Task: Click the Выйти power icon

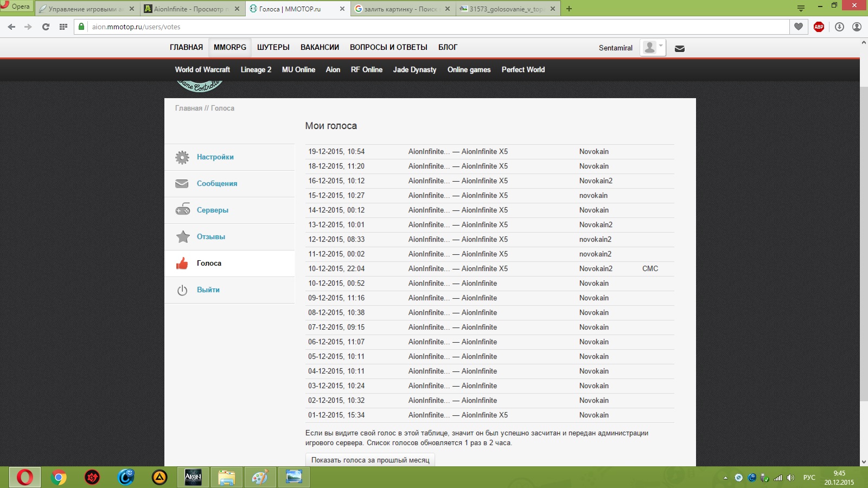Action: (x=182, y=290)
